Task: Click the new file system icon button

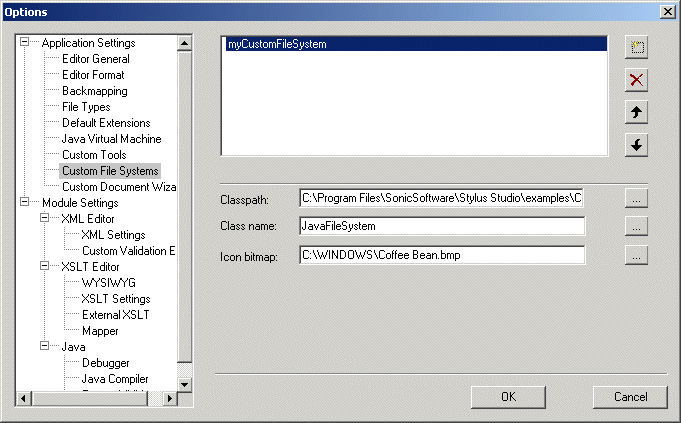Action: (636, 47)
